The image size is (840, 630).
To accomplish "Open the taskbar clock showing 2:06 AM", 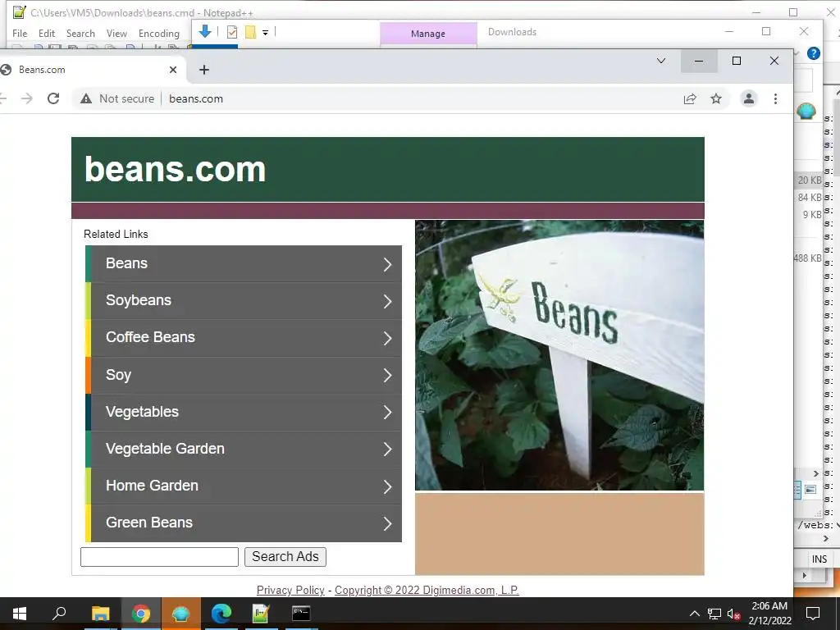I will click(769, 614).
